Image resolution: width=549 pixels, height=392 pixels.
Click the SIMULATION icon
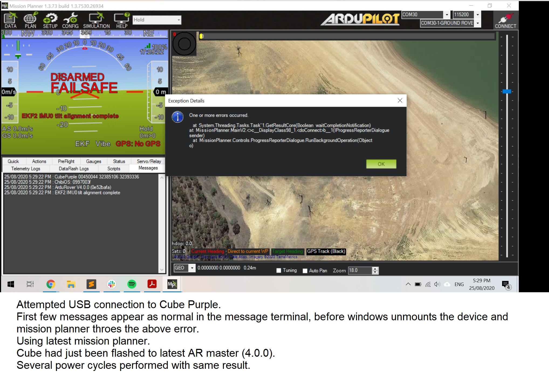pyautogui.click(x=95, y=20)
